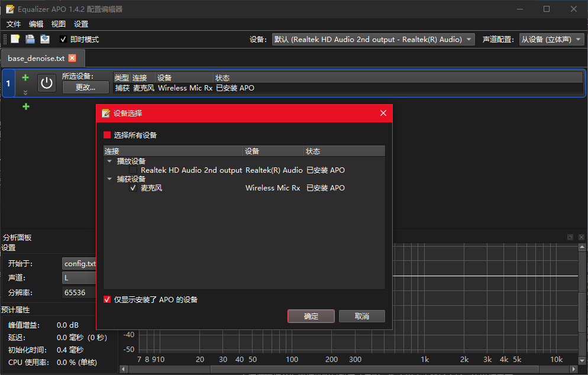This screenshot has height=375, width=588.
Task: Click the graph horizontal scrollbar left arrow
Action: [x=123, y=369]
